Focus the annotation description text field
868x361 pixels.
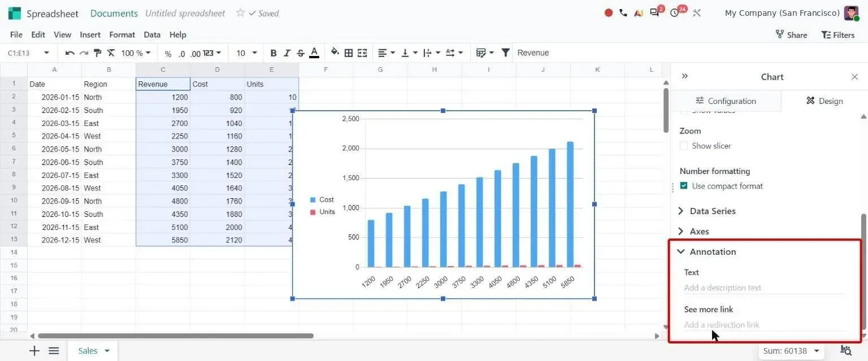click(764, 288)
